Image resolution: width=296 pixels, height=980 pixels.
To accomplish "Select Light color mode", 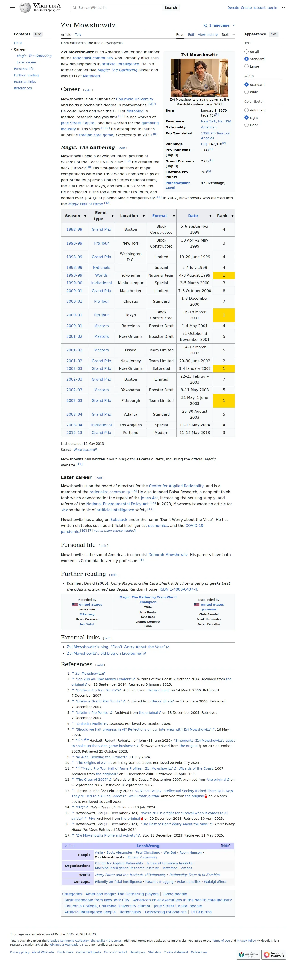I will (x=246, y=118).
